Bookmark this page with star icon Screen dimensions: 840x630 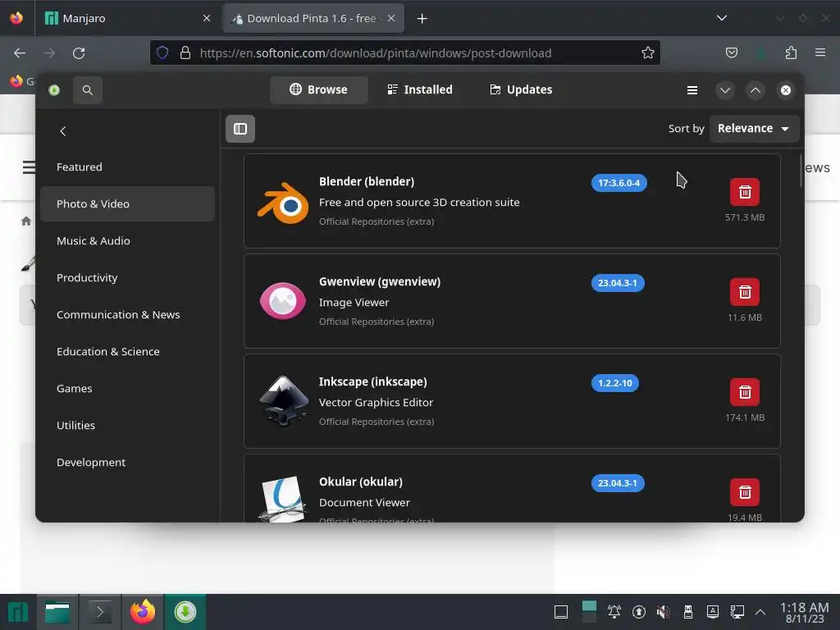648,52
